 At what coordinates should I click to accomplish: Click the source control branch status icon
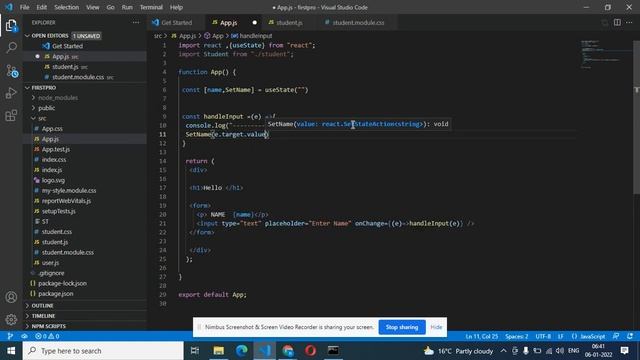(11, 336)
